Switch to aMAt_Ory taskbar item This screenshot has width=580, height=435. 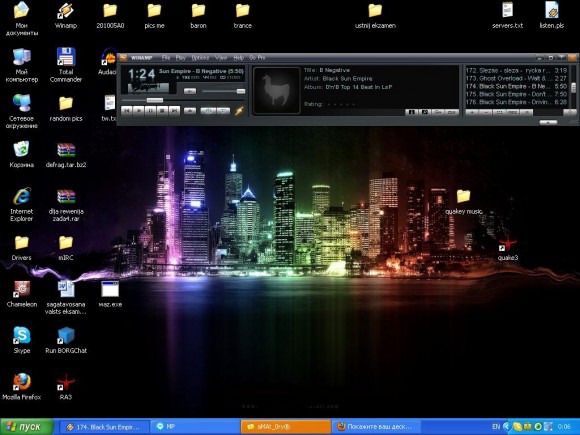coord(286,427)
